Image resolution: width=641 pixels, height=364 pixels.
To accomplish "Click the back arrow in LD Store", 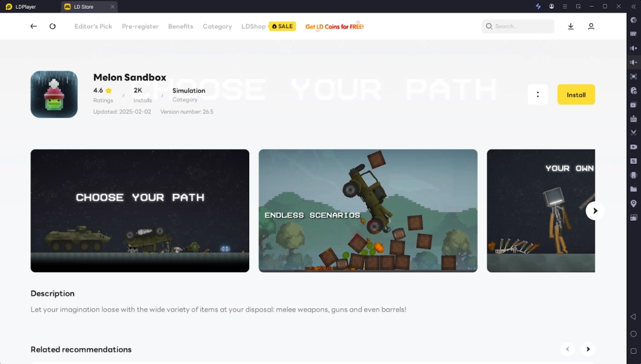I will [34, 26].
